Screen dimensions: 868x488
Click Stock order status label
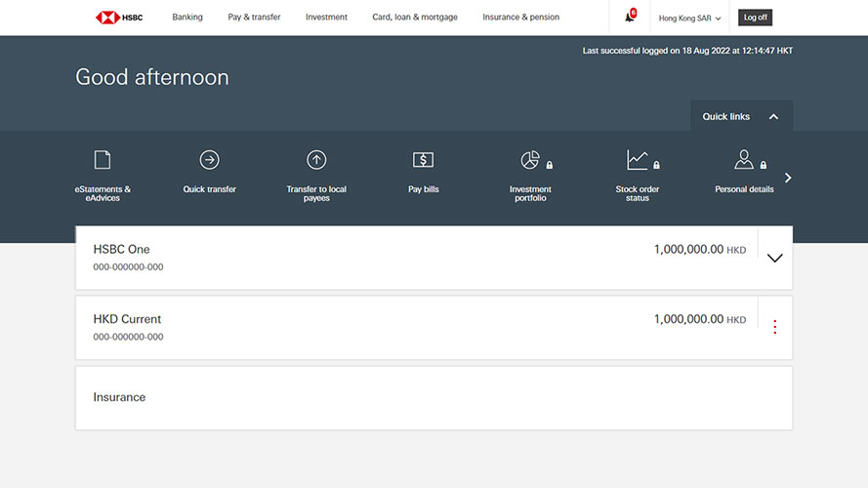point(638,193)
